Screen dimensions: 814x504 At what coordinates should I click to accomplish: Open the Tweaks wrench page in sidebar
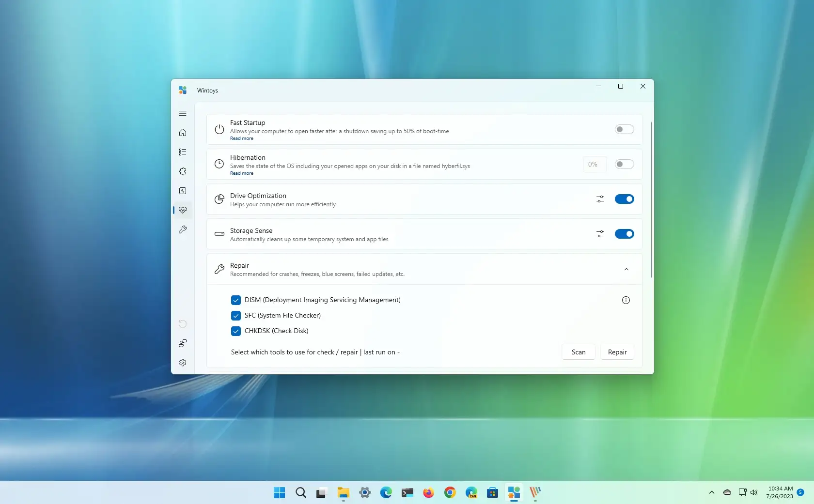coord(183,229)
